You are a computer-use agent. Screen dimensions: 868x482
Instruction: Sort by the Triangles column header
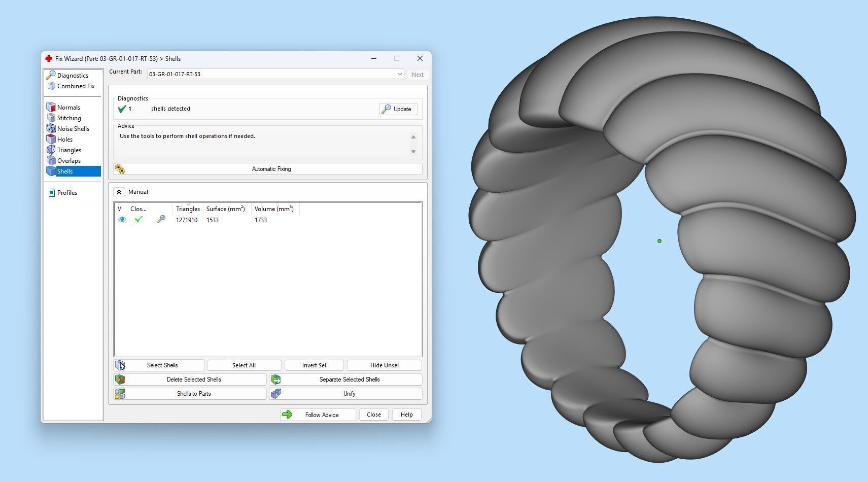point(188,209)
